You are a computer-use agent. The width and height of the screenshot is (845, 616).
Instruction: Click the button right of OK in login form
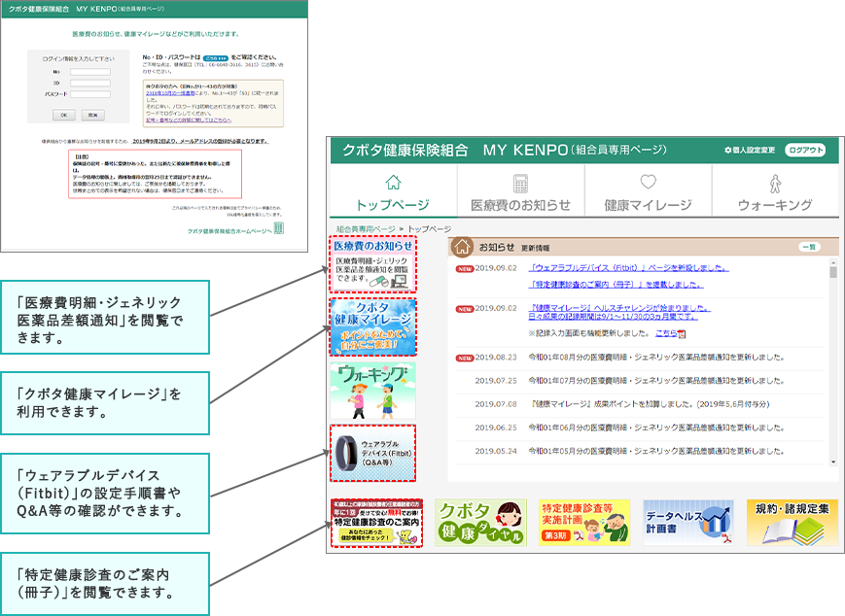[x=92, y=115]
